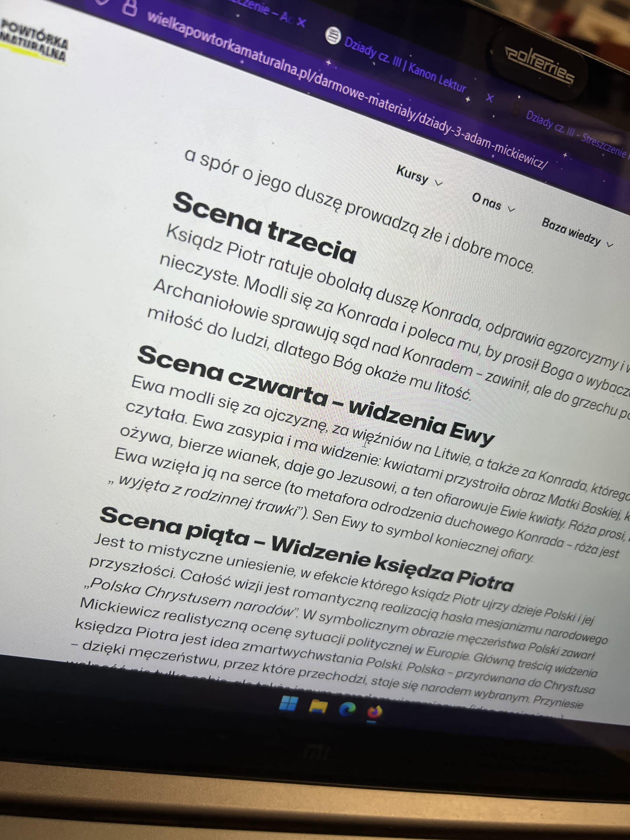Click the Firefox icon in the taskbar

point(374,712)
